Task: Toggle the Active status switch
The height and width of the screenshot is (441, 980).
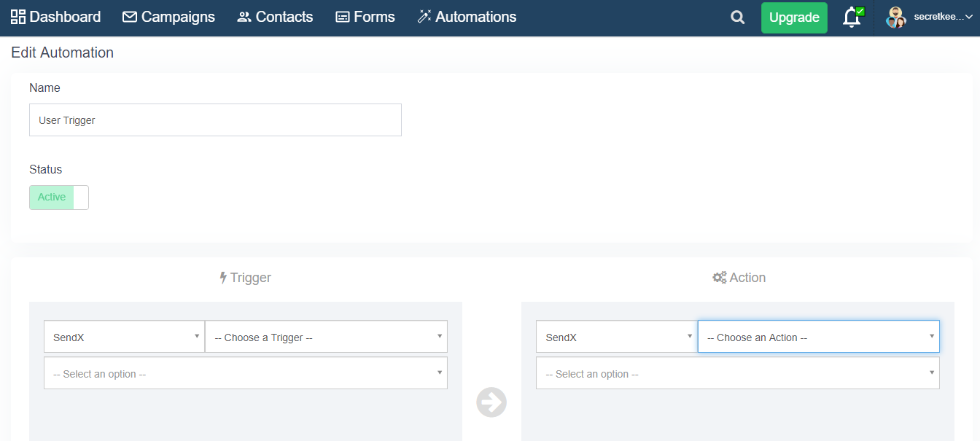Action: tap(59, 198)
